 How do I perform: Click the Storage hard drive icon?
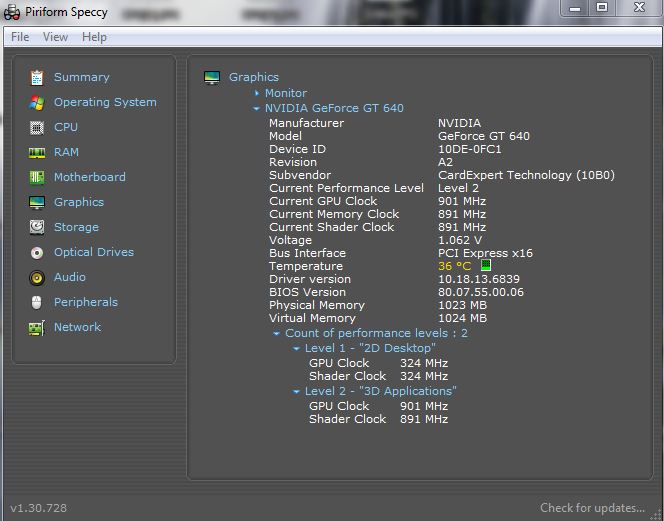[37, 227]
